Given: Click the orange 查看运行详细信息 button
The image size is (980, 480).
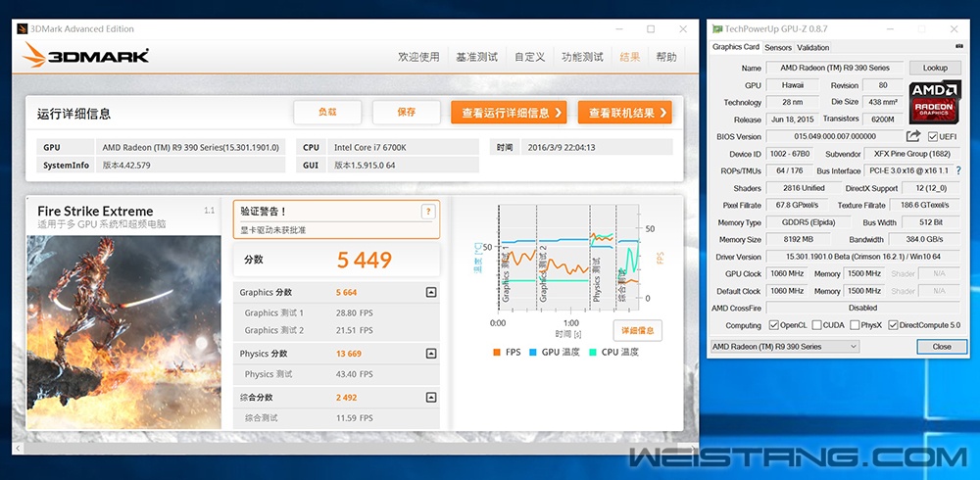Looking at the screenshot, I should (x=509, y=113).
